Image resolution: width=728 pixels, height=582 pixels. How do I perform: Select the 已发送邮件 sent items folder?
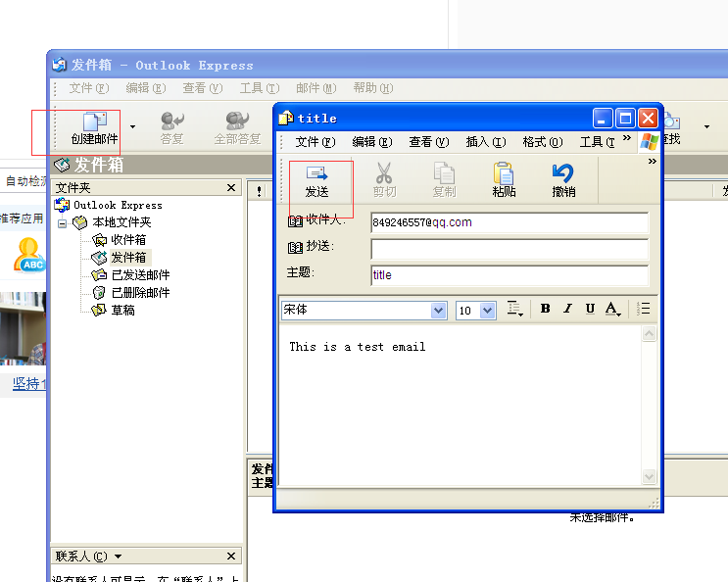click(140, 274)
